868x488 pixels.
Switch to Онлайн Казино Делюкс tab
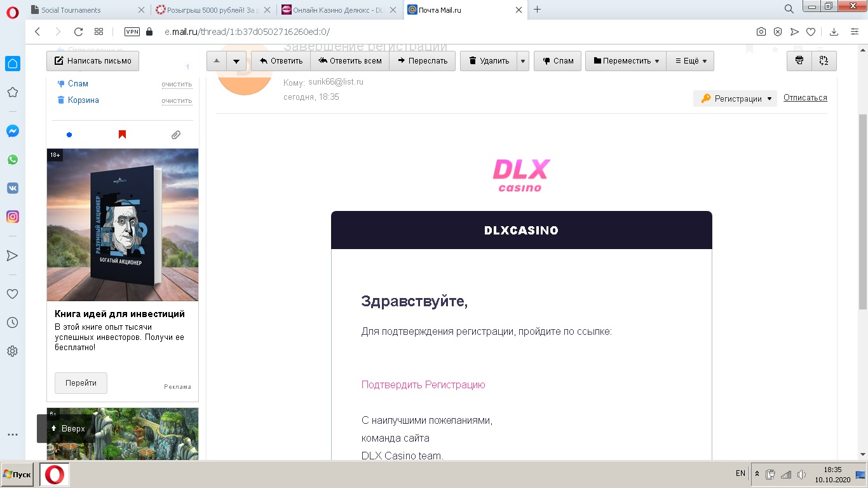tap(340, 10)
